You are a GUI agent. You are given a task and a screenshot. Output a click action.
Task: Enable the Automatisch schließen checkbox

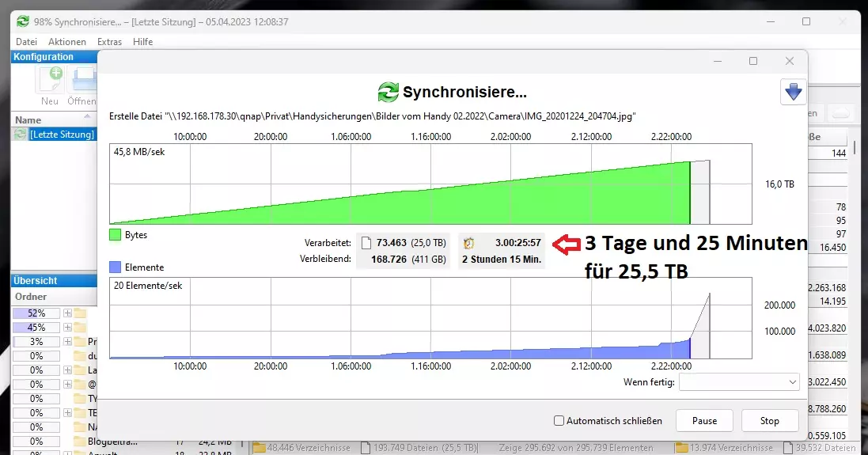pos(559,421)
